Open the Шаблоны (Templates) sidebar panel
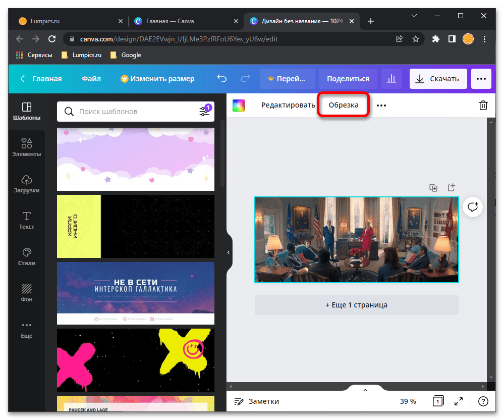This screenshot has width=504, height=420. pos(27,111)
